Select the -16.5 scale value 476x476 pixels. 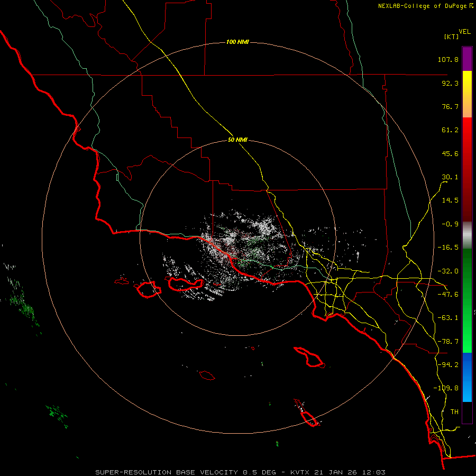pyautogui.click(x=448, y=248)
